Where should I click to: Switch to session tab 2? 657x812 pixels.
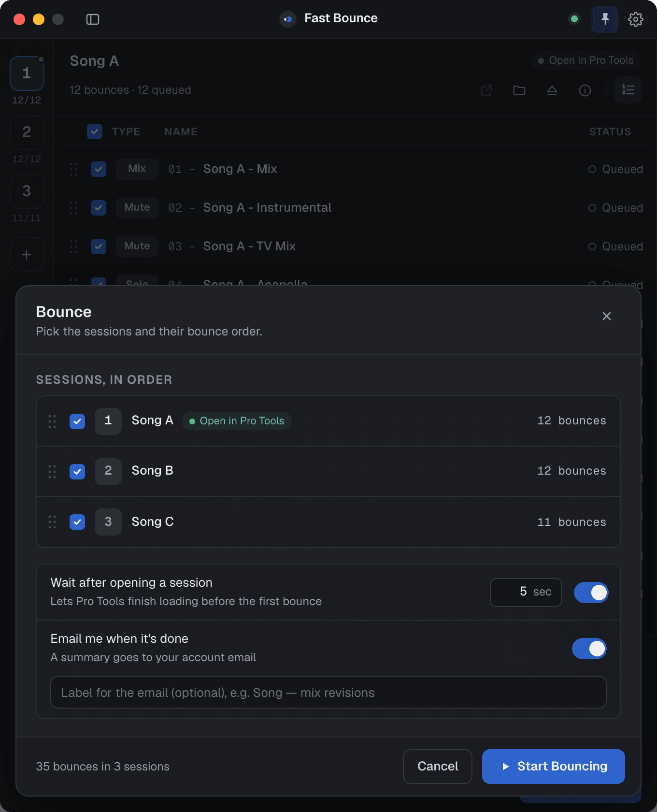tap(27, 132)
